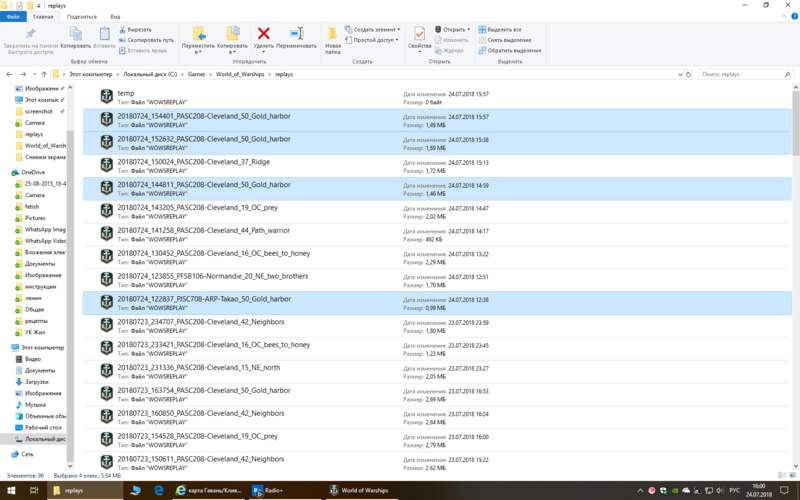This screenshot has width=800, height=500.
Task: Switch to Share (Поделиться) tab
Action: pos(82,17)
